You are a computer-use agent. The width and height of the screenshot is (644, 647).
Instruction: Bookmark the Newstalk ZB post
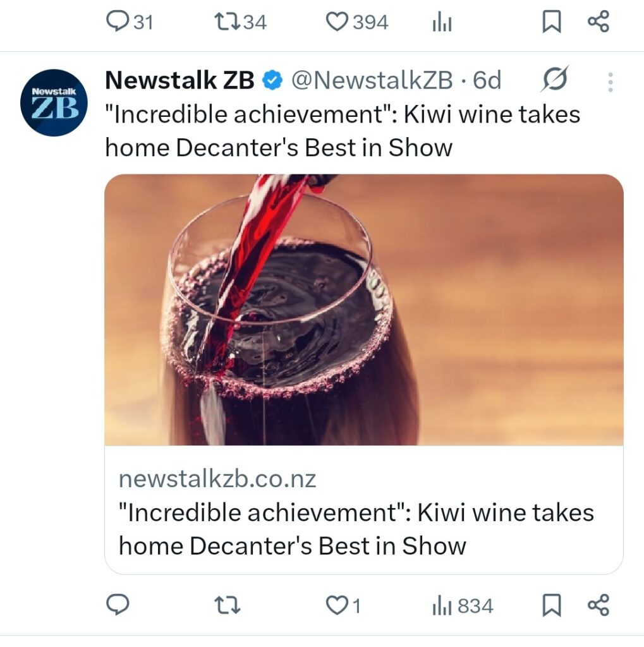click(552, 606)
